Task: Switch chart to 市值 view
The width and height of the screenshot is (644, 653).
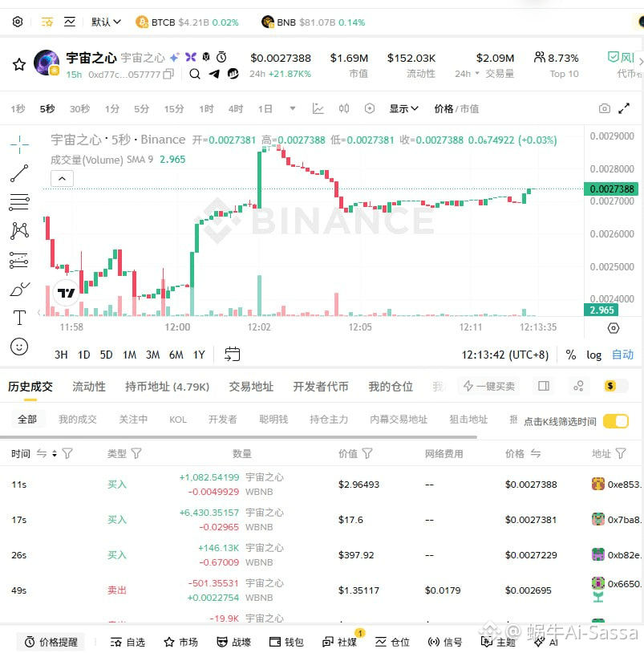Action: [x=470, y=109]
